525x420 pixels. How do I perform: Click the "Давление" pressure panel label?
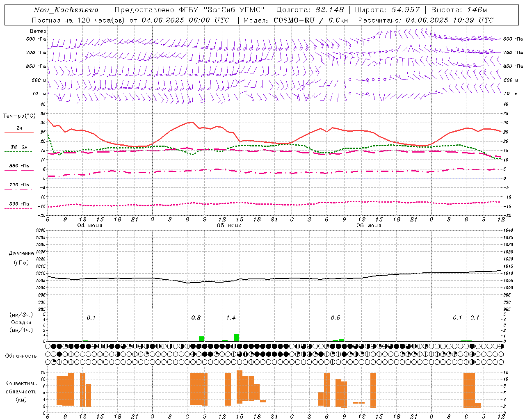pos(21,253)
